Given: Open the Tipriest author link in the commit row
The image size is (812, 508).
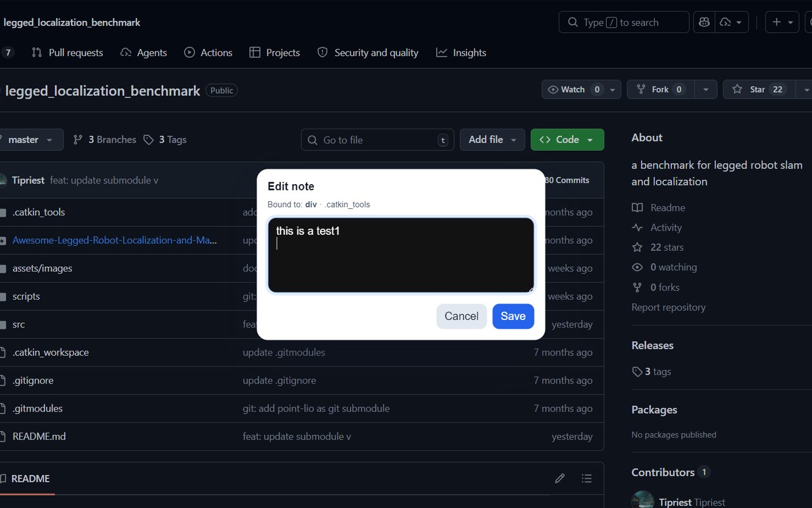Looking at the screenshot, I should (28, 180).
